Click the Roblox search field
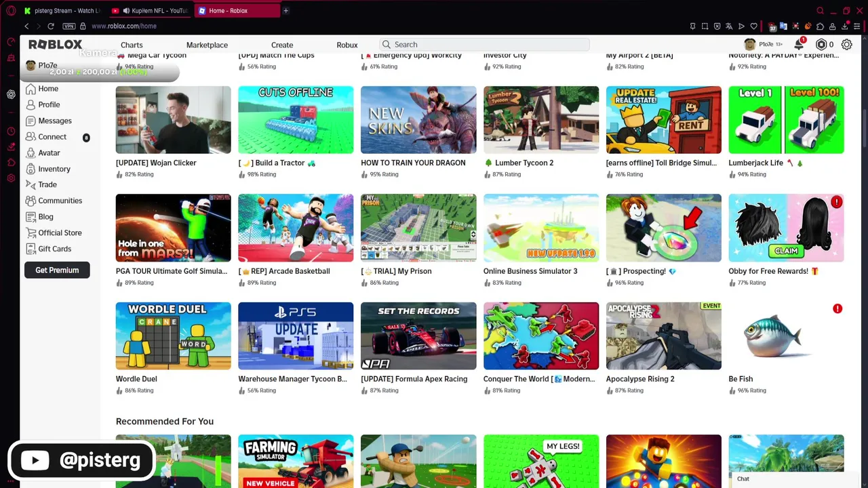Viewport: 868px width, 488px height. (x=484, y=44)
